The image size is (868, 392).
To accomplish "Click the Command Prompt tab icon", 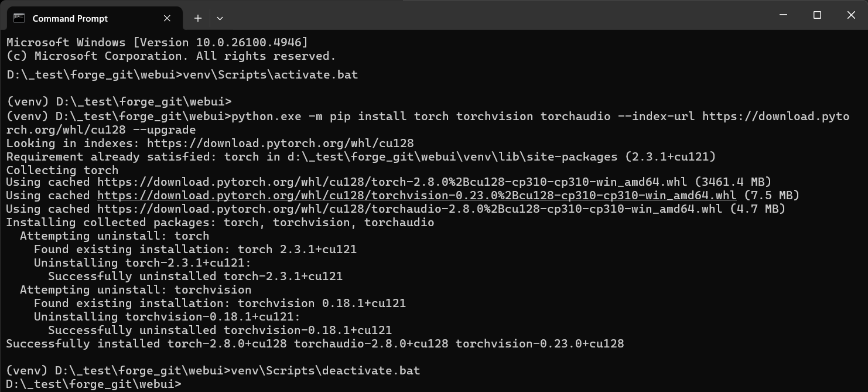I will point(19,18).
